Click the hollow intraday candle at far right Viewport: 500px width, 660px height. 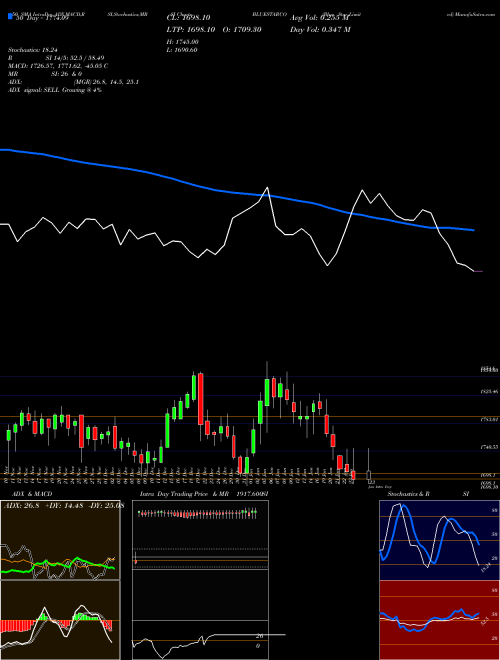369,474
